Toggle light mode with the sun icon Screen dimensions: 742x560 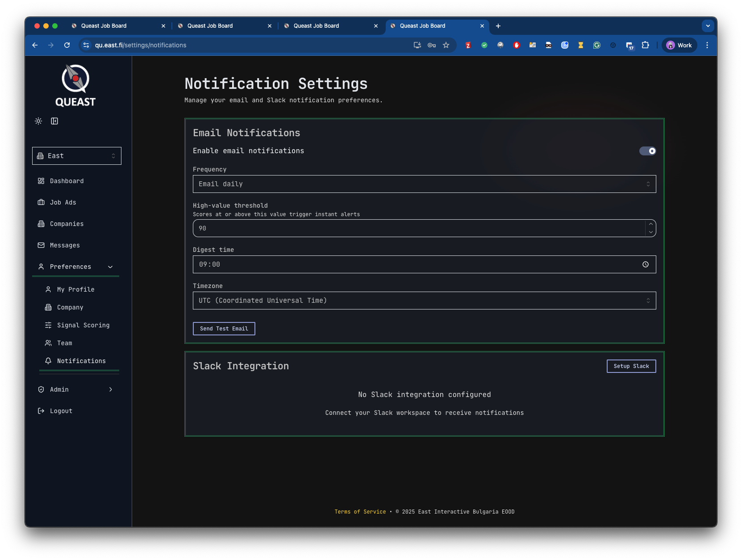coord(38,121)
